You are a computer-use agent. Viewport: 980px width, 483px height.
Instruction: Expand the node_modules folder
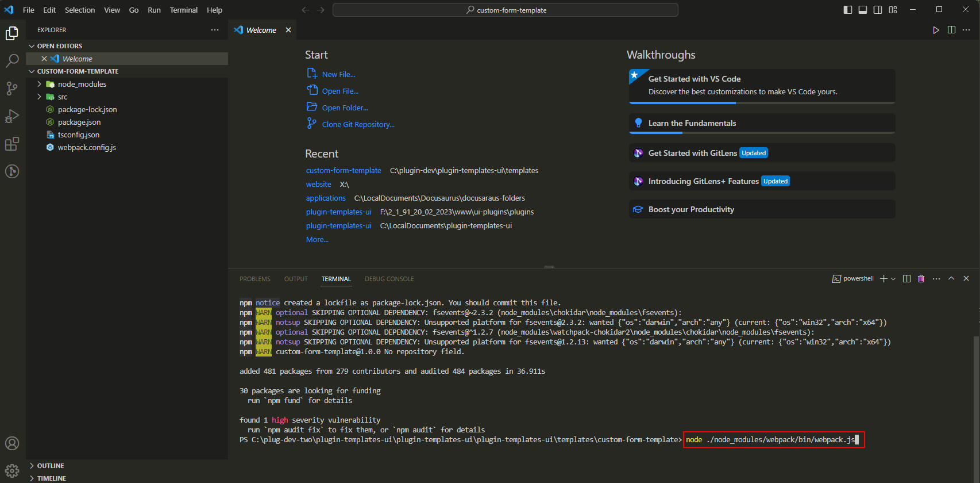pyautogui.click(x=127, y=84)
